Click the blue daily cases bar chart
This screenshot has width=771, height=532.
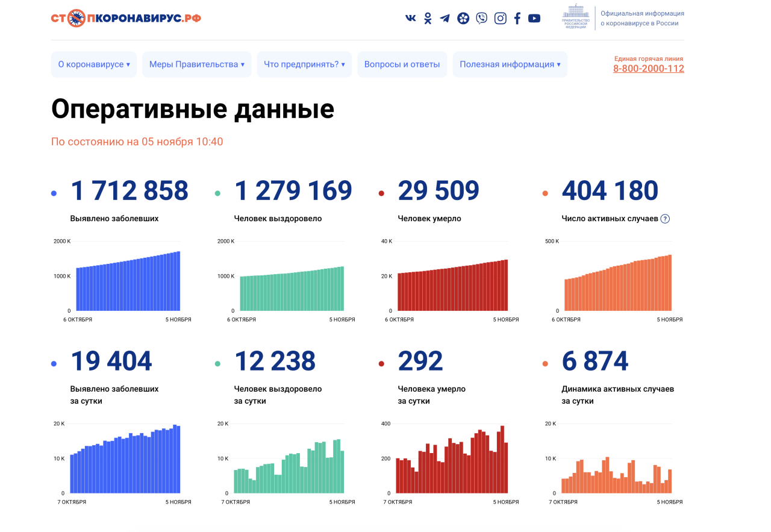pos(125,459)
